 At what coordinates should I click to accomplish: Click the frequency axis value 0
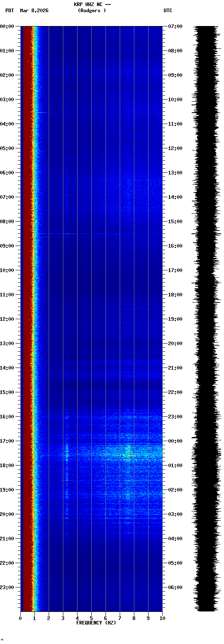(20, 618)
